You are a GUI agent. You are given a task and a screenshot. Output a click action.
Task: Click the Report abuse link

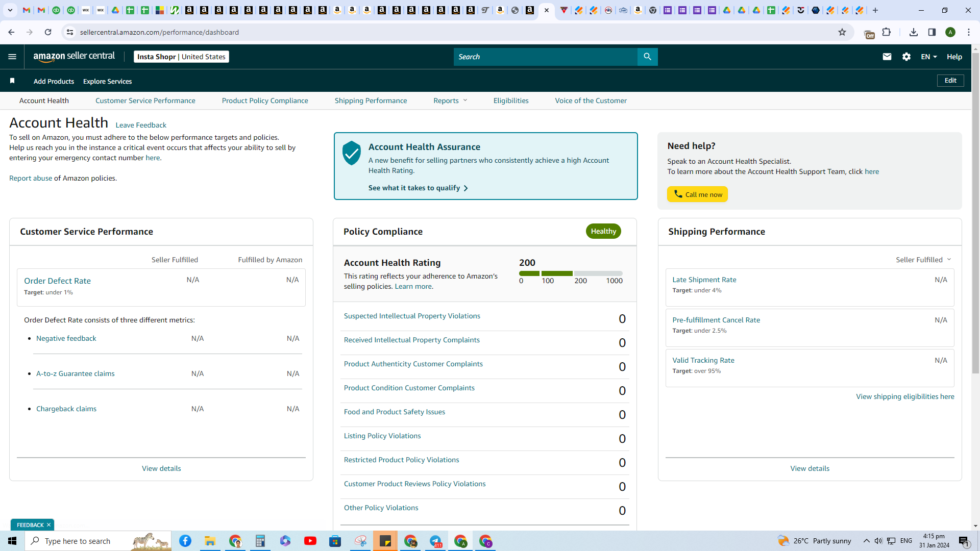tap(31, 178)
